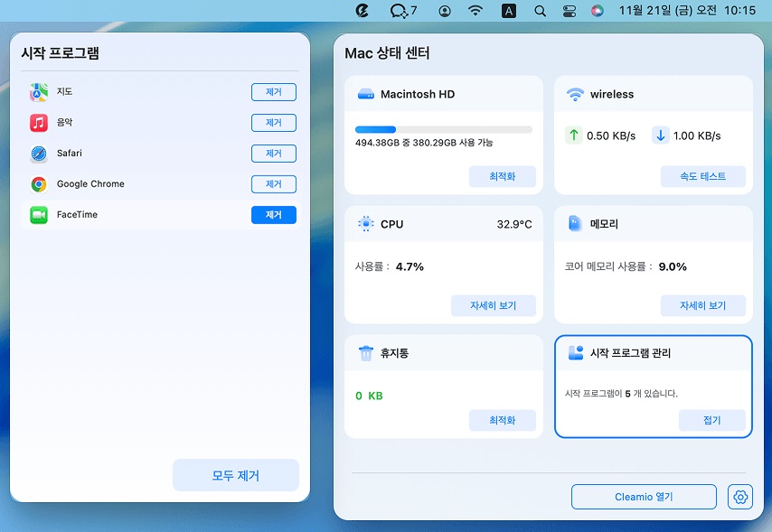Image resolution: width=772 pixels, height=532 pixels.
Task: Remove FaceTime with its 제거 button
Action: (x=273, y=215)
